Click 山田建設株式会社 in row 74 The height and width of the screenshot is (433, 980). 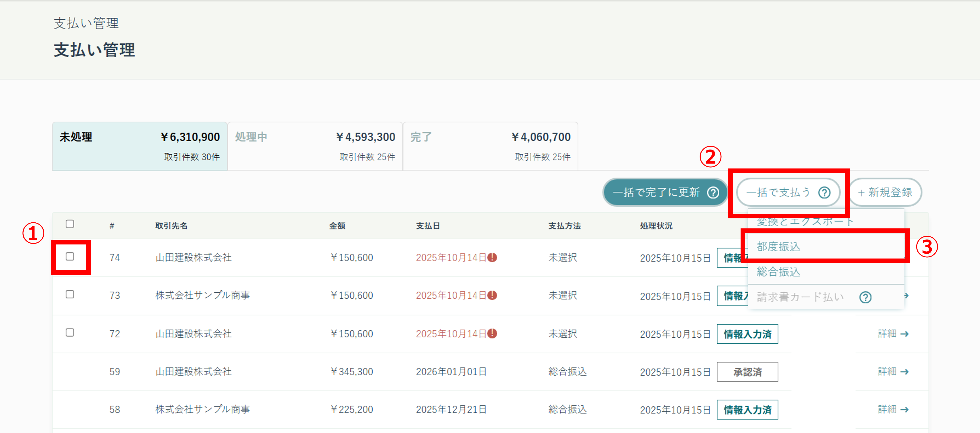coord(193,258)
